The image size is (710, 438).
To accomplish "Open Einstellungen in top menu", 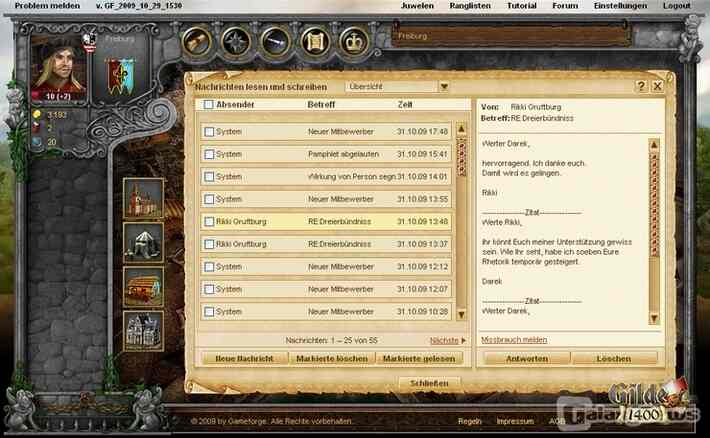I will [x=621, y=6].
